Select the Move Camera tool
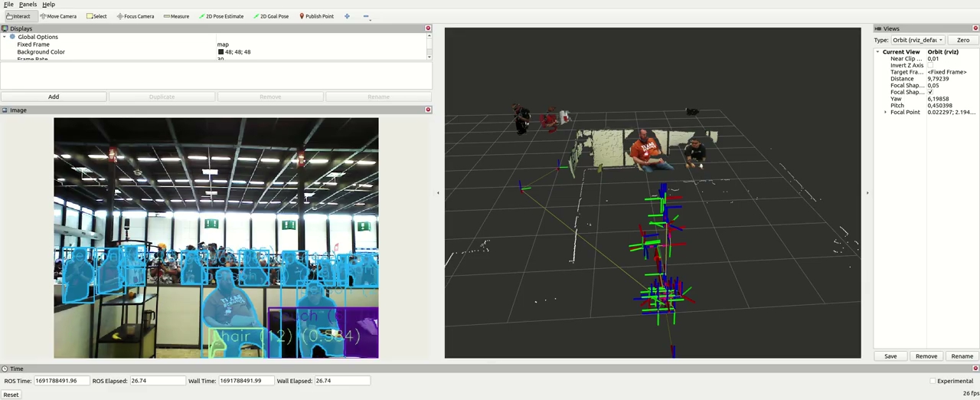Viewport: 980px width, 400px height. click(x=59, y=16)
